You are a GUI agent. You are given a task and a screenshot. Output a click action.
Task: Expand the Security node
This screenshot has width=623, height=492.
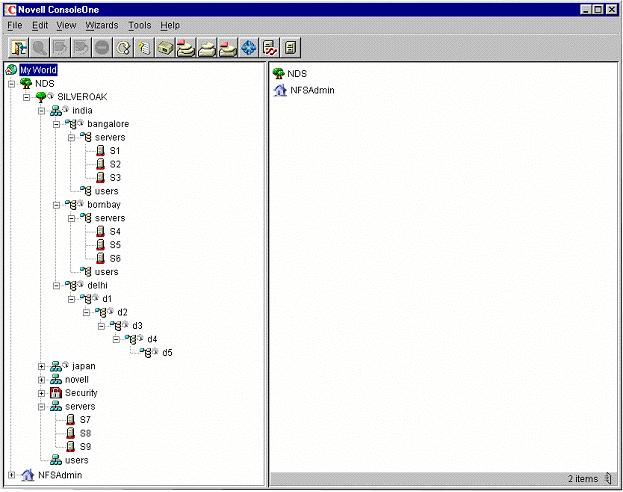(41, 393)
